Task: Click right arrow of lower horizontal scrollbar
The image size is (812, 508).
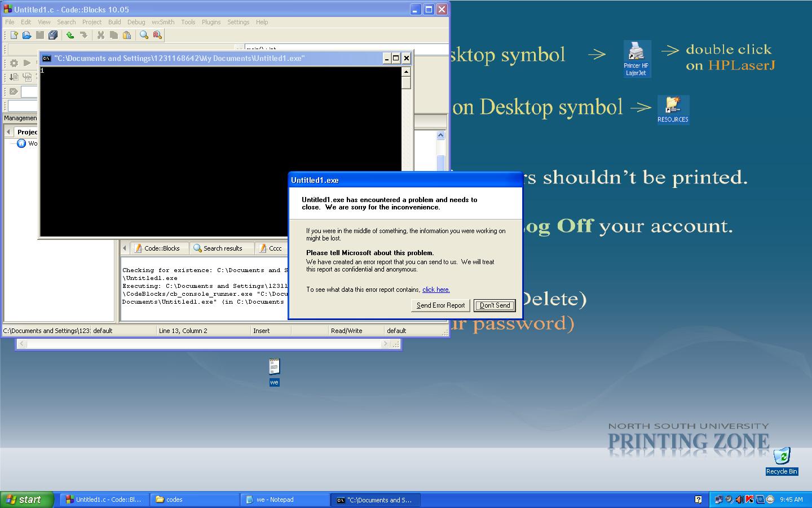Action: [x=386, y=344]
